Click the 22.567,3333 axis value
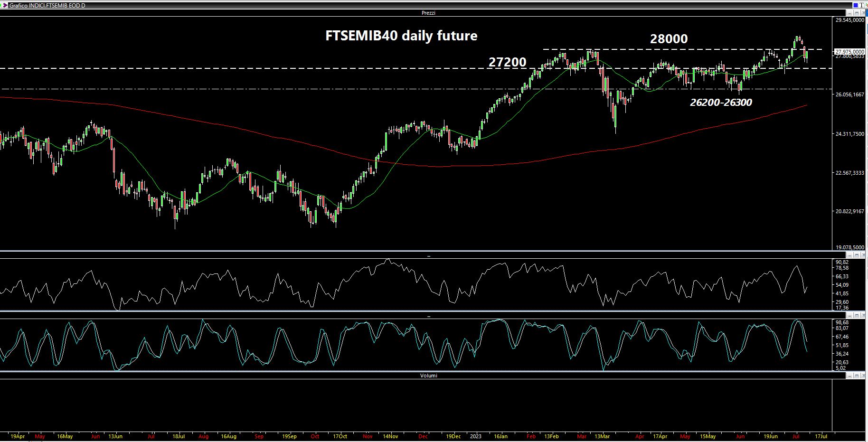Viewport: 868px width, 442px height. click(850, 173)
